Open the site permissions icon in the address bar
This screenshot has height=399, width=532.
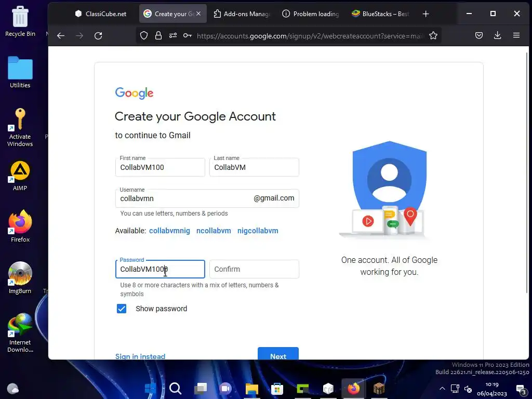tap(173, 36)
